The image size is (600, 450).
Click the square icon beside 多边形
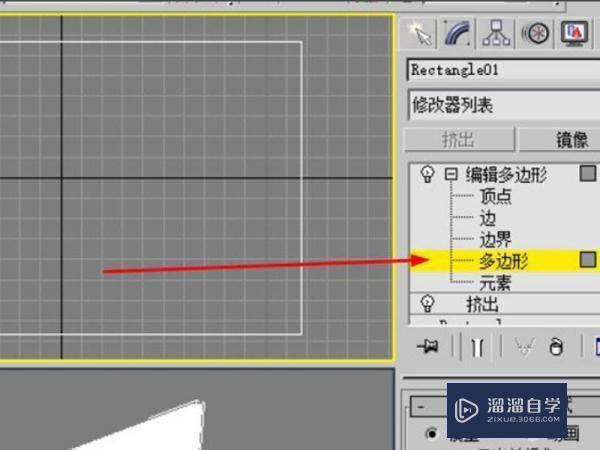[x=588, y=259]
